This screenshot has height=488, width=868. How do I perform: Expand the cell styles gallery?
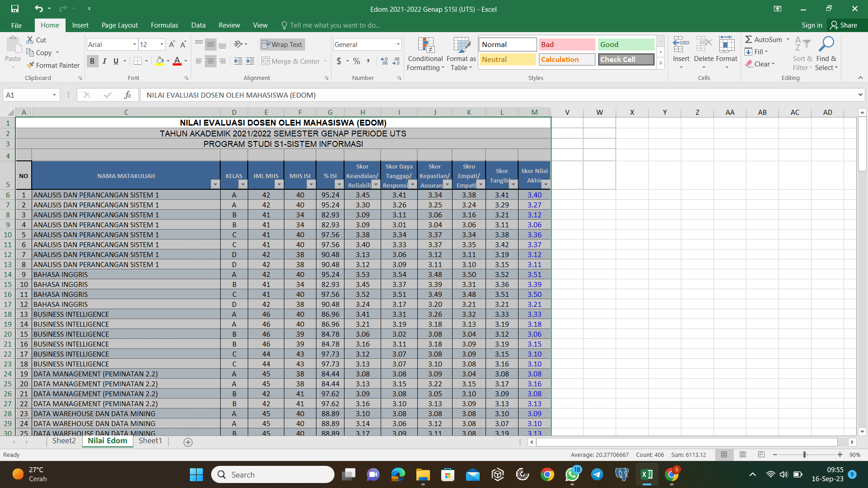click(660, 63)
